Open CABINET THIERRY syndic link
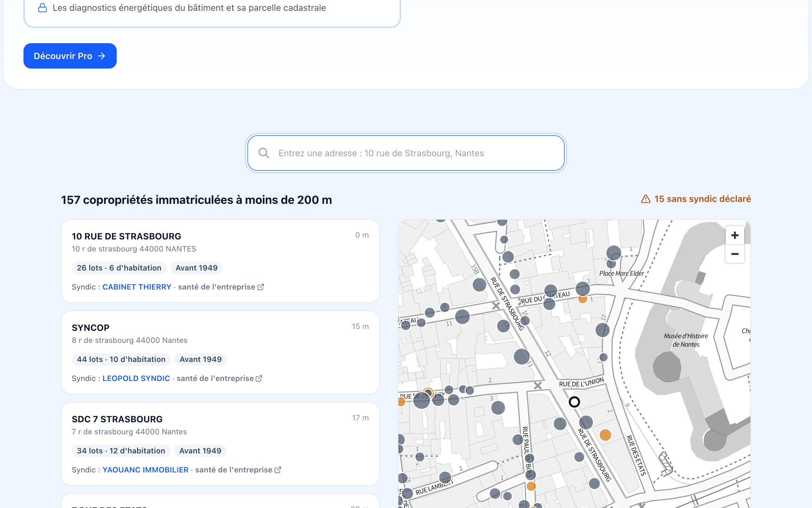Image resolution: width=812 pixels, height=508 pixels. tap(137, 287)
